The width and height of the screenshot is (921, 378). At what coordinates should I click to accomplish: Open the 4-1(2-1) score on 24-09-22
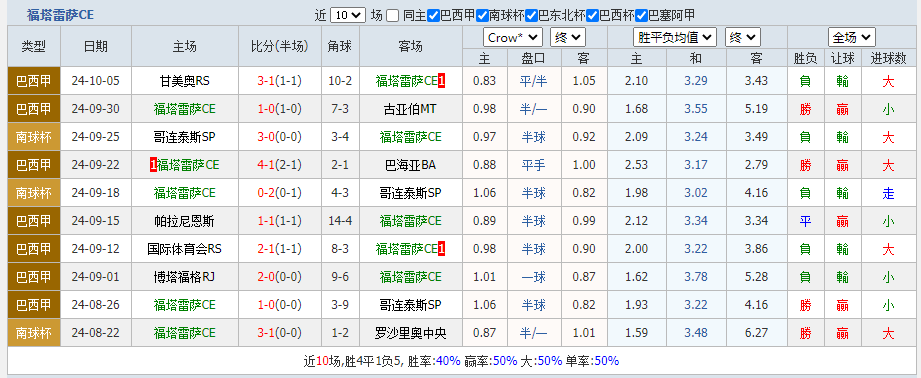(x=280, y=165)
